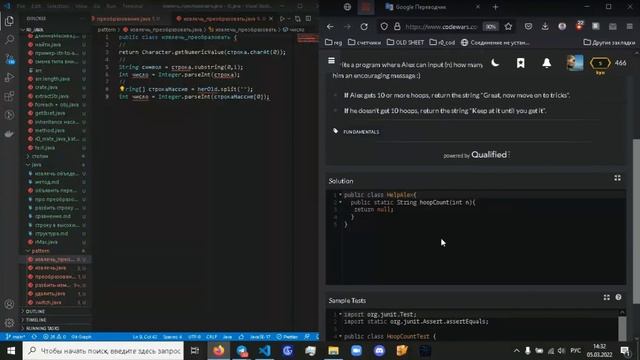Click site security shield in address bar
Image resolution: width=640 pixels, height=360 pixels.
(x=384, y=27)
